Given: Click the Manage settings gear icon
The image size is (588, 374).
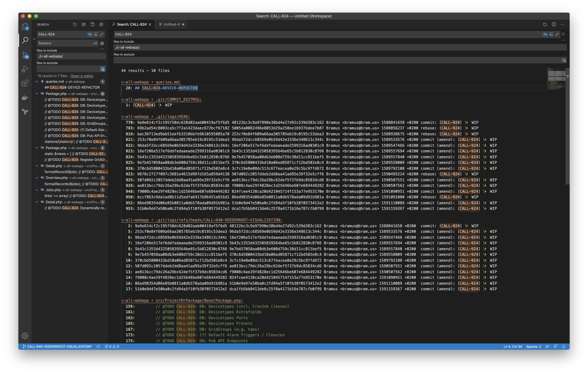Looking at the screenshot, I should click(25, 336).
